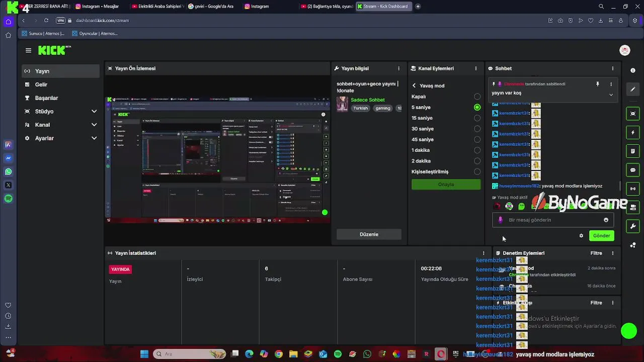Toggle the document stream info widget icon

[x=633, y=151]
